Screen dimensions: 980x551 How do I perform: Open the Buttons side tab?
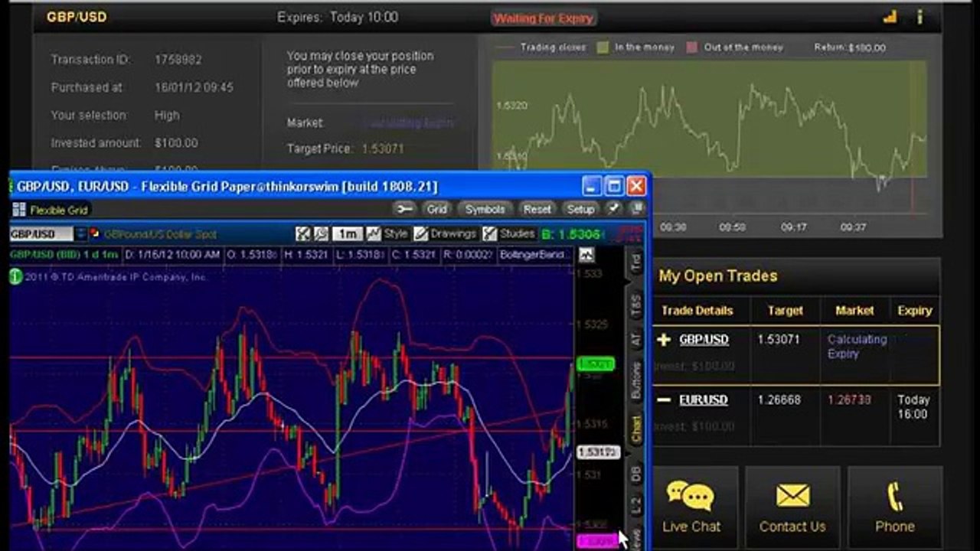coord(635,380)
